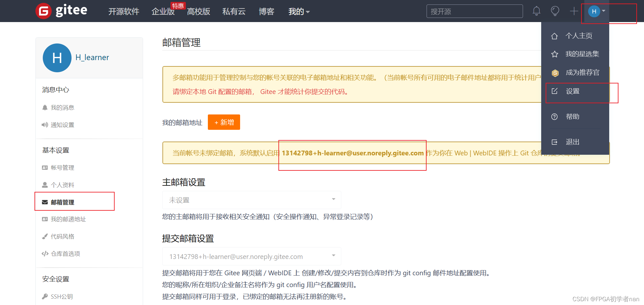
Task: Click the code icon beside 仓库首选项
Action: 45,254
